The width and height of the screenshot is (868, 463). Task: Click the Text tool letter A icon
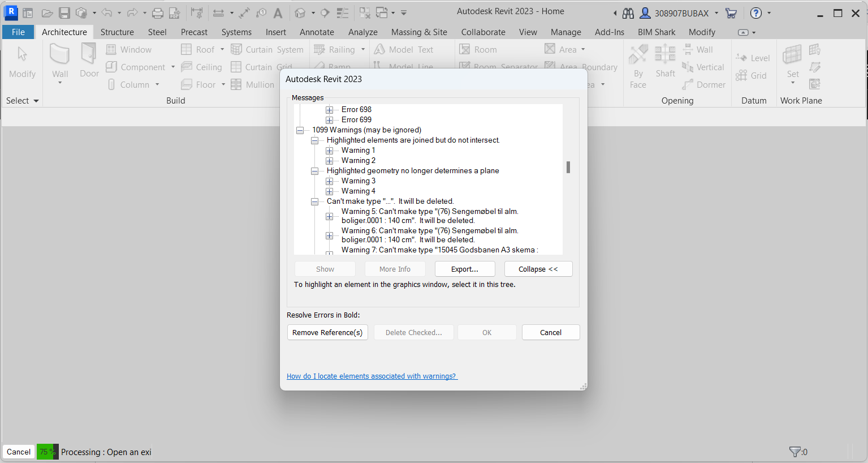tap(278, 12)
